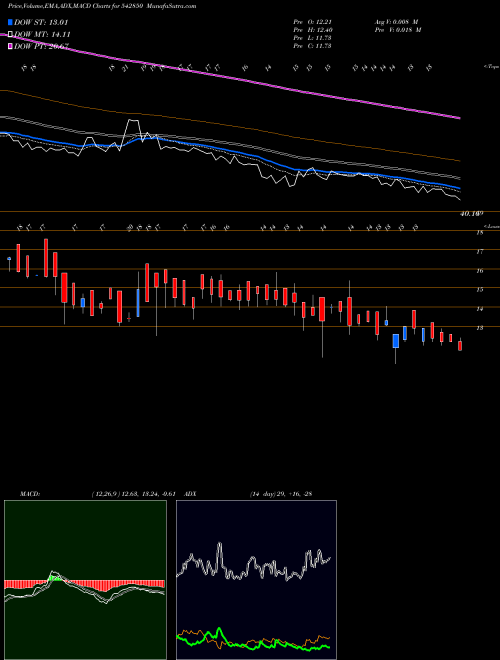Click the white DOW MT legend swatch
This screenshot has width=500, height=660.
(x=11, y=35)
